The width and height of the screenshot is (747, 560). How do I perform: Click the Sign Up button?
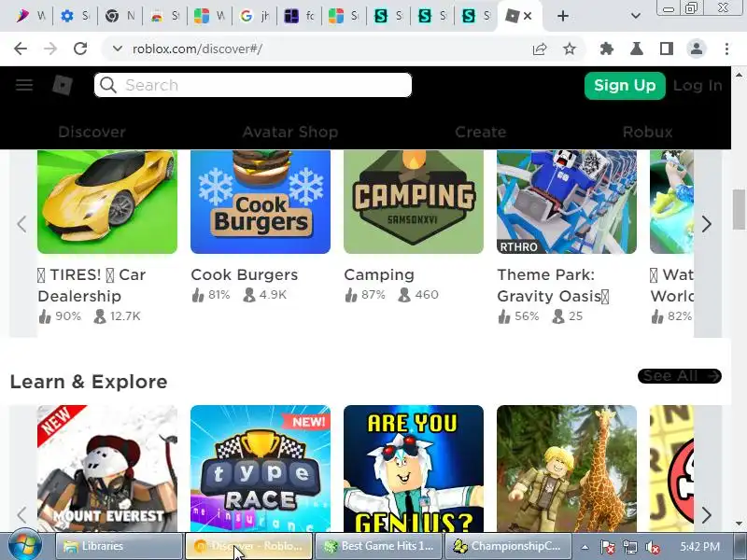pos(625,86)
